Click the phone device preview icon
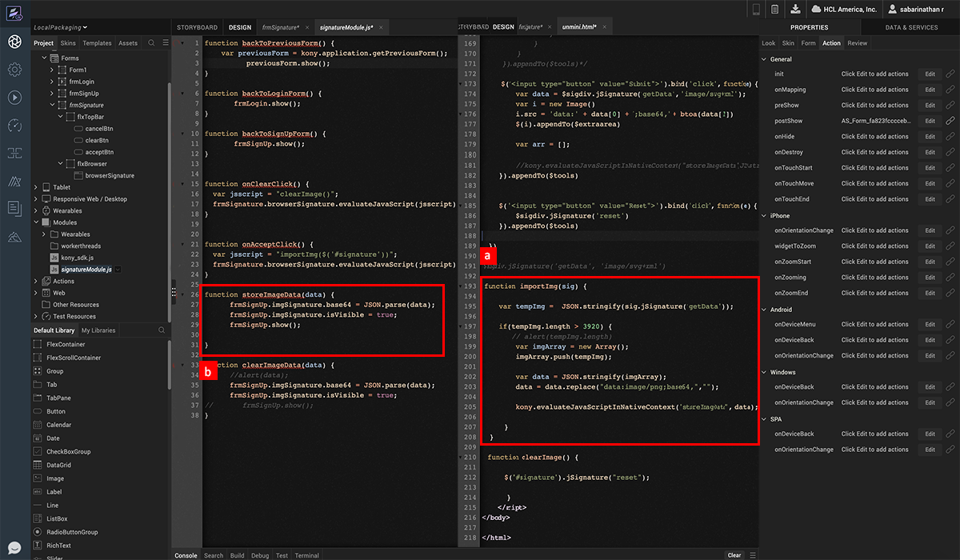 click(x=755, y=9)
